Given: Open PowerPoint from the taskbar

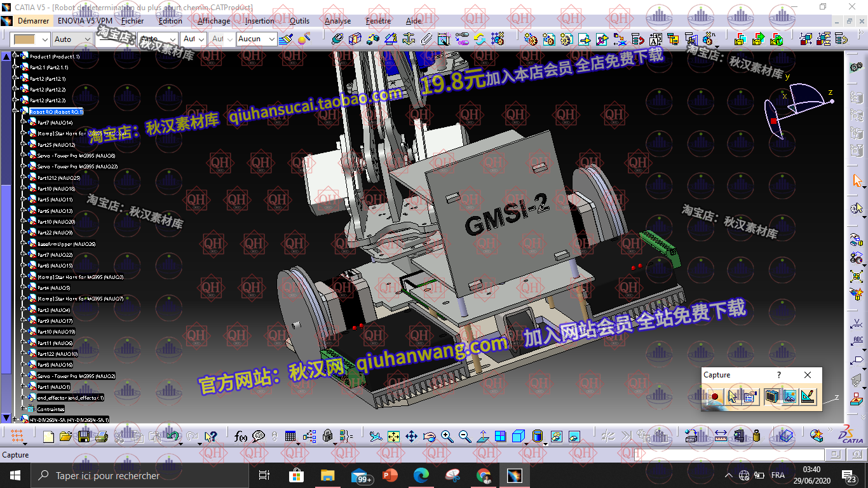Looking at the screenshot, I should pos(390,475).
